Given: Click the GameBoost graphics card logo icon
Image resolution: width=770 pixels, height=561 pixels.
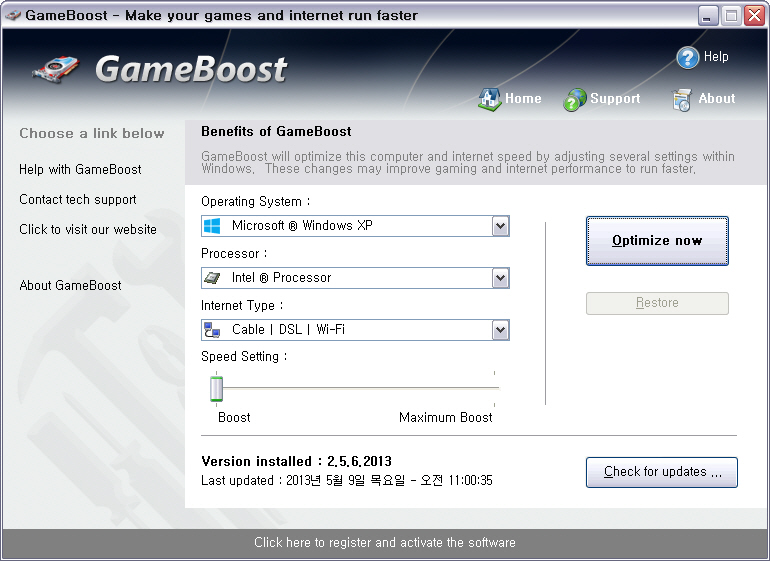Looking at the screenshot, I should (x=56, y=69).
